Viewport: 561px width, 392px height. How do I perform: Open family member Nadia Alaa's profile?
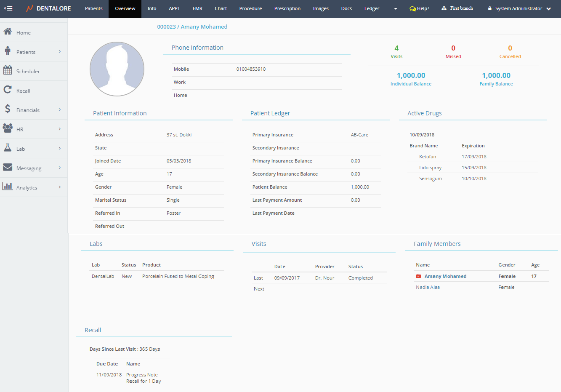[x=428, y=287]
